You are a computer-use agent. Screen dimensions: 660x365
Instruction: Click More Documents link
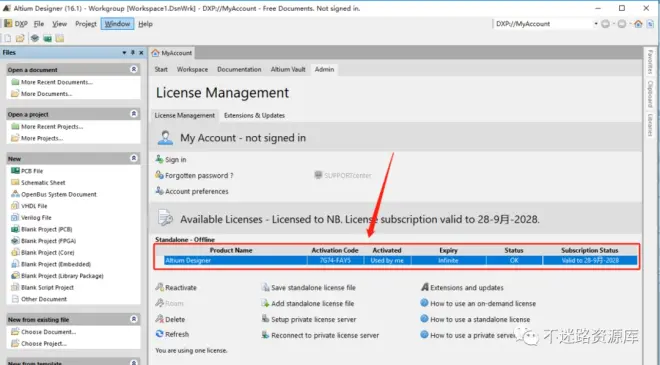pyautogui.click(x=46, y=94)
